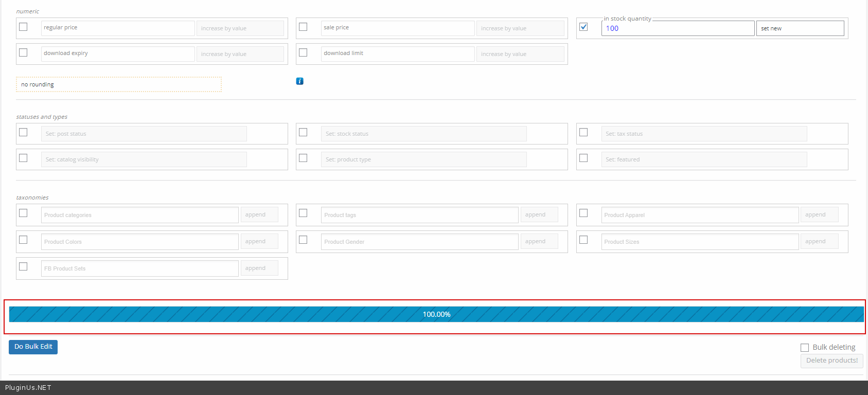This screenshot has height=395, width=868.
Task: Expand the 'Set: post status' dropdown
Action: [144, 134]
